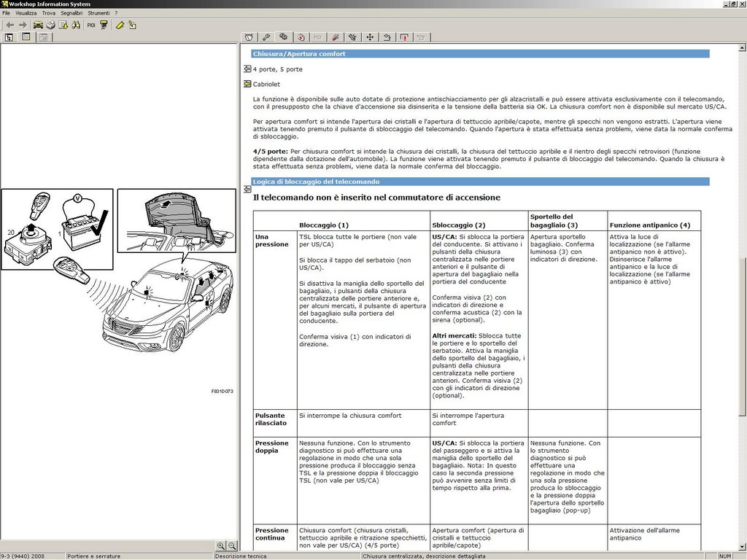Go forward using the right arrow toolbar button

click(23, 26)
